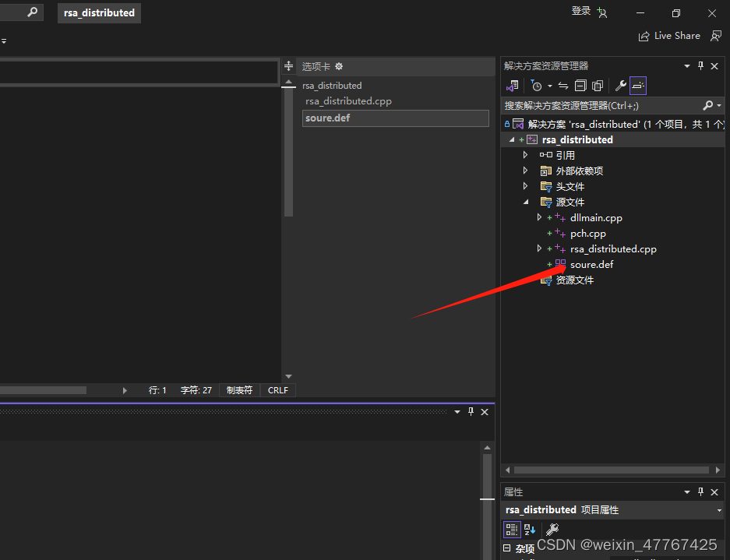Unpin the Solution Explorer panel

tap(700, 65)
